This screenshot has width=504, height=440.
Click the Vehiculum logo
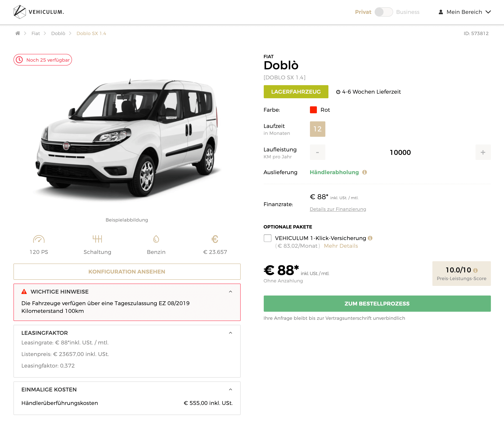pyautogui.click(x=39, y=12)
